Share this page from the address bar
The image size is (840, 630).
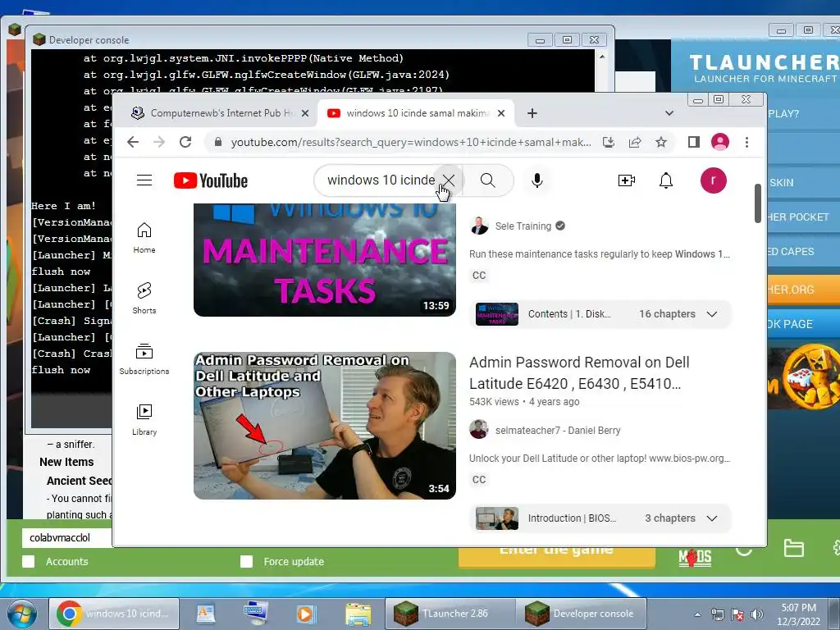pyautogui.click(x=635, y=142)
